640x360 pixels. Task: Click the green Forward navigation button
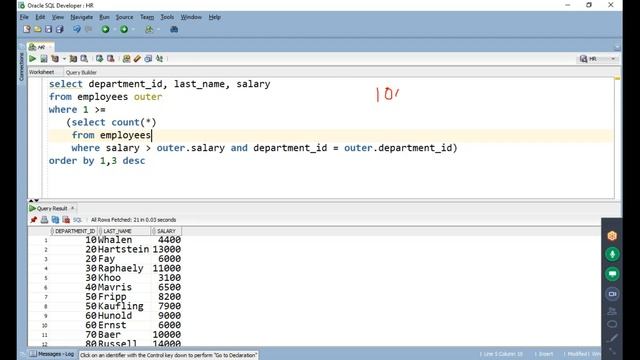pyautogui.click(x=124, y=29)
